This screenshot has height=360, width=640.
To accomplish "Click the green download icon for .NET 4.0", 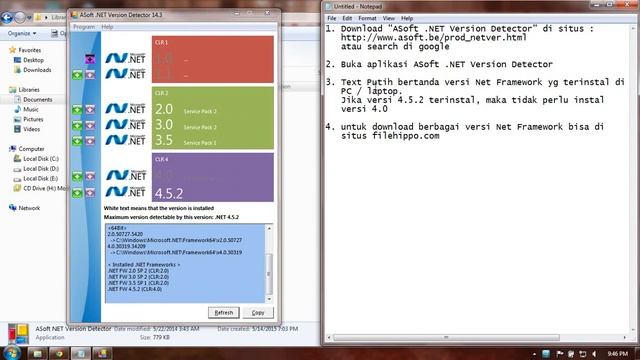I will 77,176.
